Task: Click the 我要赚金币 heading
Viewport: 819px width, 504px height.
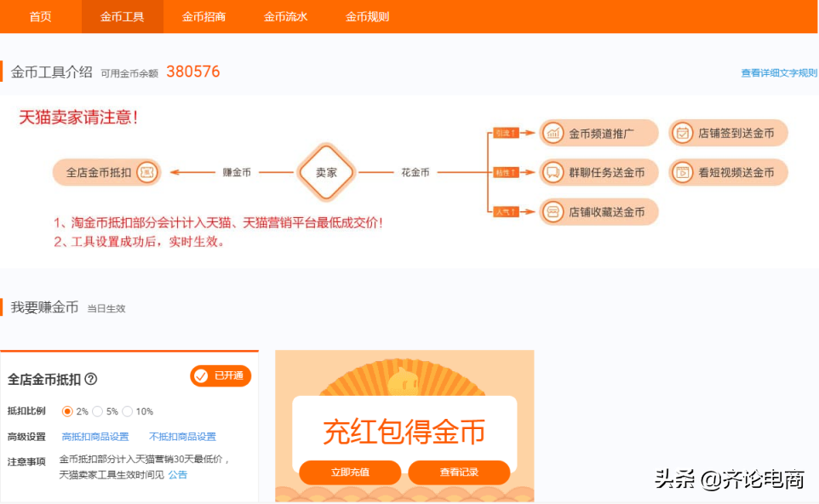Action: (x=44, y=307)
